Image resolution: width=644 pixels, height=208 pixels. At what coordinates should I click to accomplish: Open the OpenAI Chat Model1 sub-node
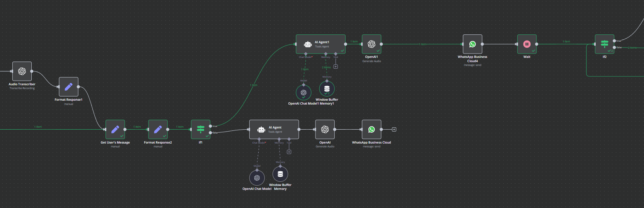tap(303, 93)
